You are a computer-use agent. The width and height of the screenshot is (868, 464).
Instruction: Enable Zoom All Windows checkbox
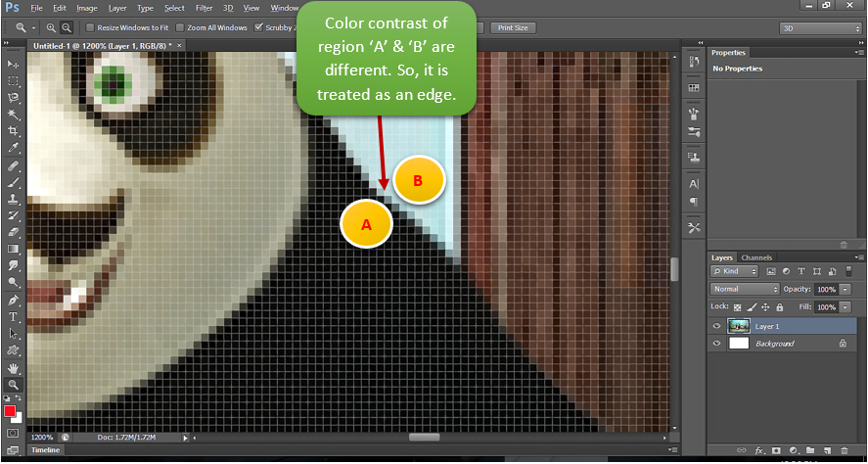pyautogui.click(x=180, y=27)
